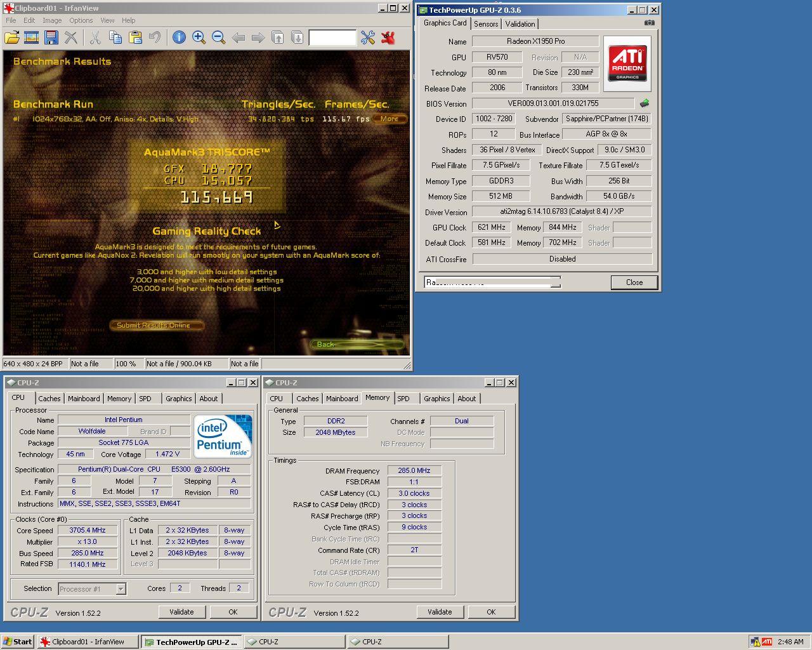
Task: Take a GPU-Z screenshot with the camera icon
Action: click(x=649, y=23)
